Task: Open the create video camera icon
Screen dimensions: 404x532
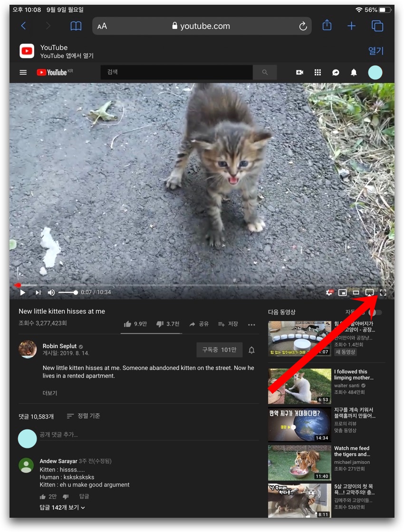Action: (x=299, y=72)
